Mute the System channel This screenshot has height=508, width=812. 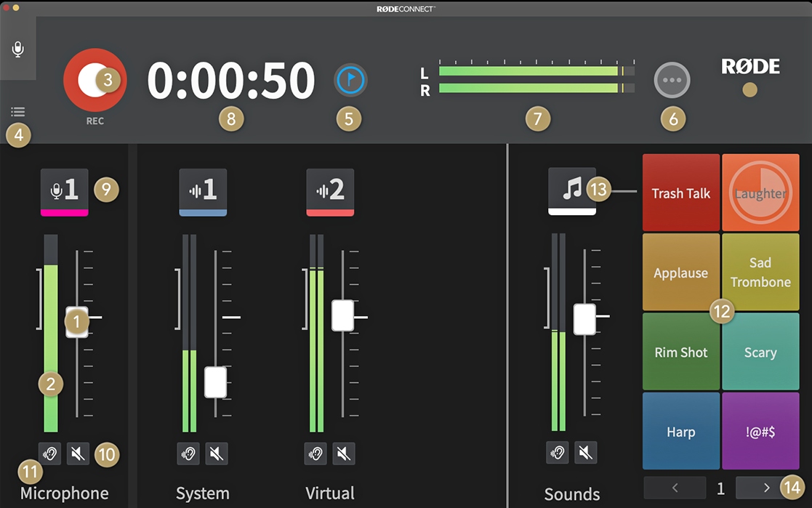pos(217,454)
